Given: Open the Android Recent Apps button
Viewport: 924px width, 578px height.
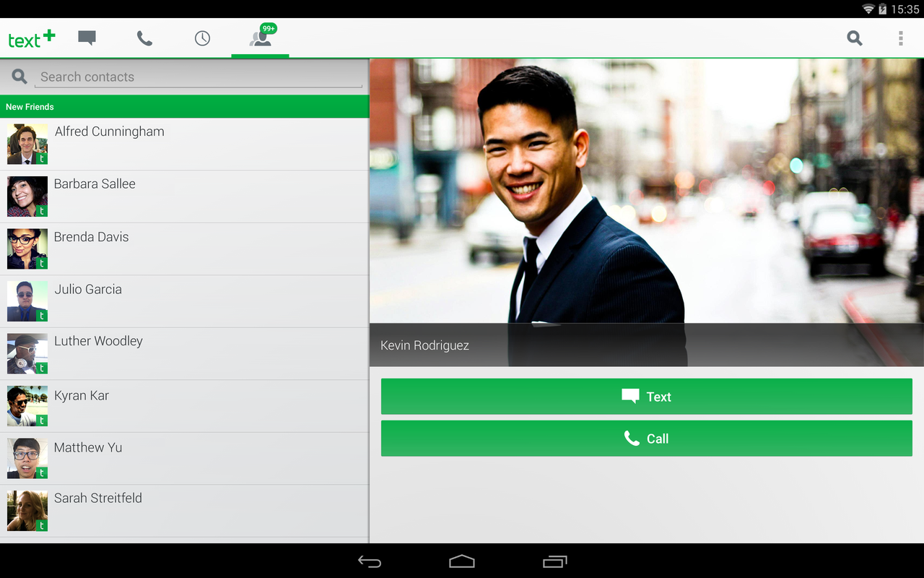Looking at the screenshot, I should [554, 561].
